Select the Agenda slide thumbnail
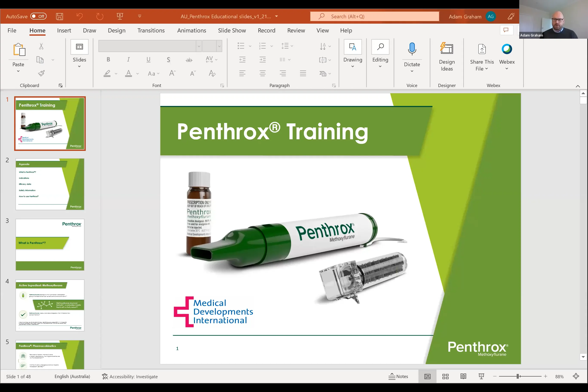This screenshot has width=588, height=392. (50, 184)
